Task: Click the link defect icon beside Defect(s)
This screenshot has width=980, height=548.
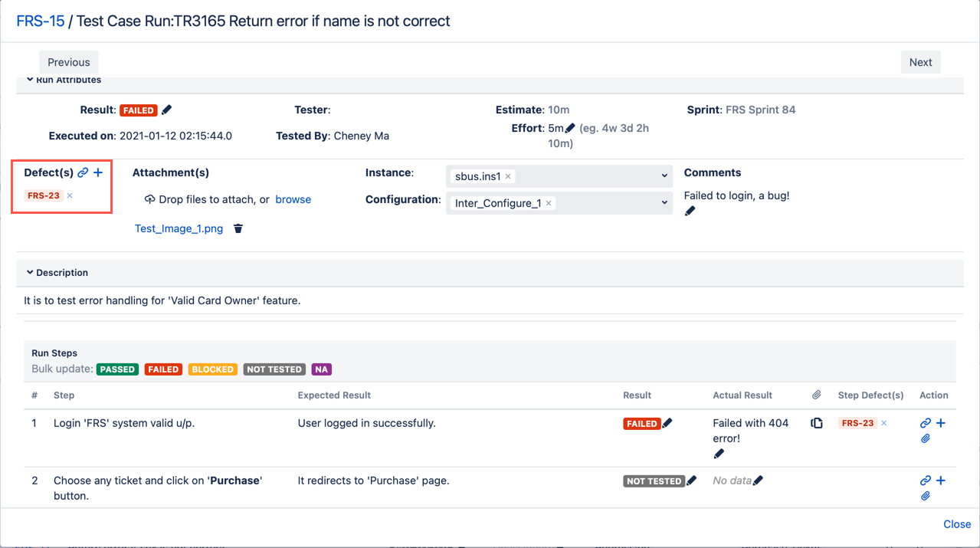Action: pyautogui.click(x=83, y=173)
